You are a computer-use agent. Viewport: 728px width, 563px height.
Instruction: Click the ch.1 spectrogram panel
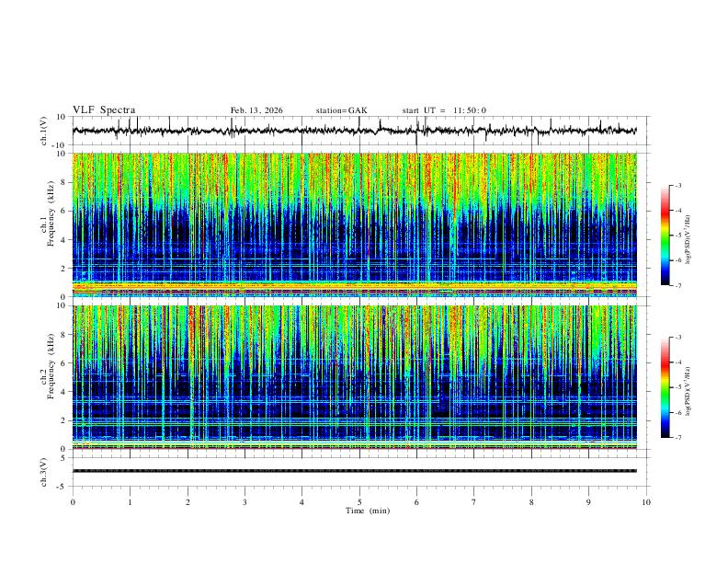point(354,224)
